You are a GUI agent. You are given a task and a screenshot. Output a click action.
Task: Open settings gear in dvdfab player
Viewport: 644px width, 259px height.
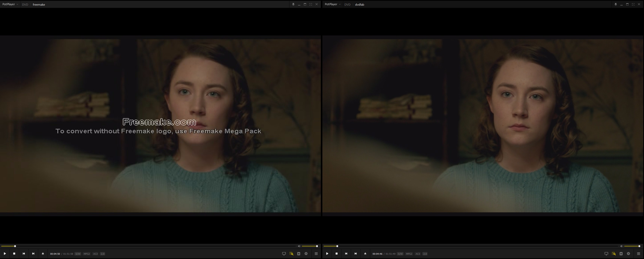628,254
